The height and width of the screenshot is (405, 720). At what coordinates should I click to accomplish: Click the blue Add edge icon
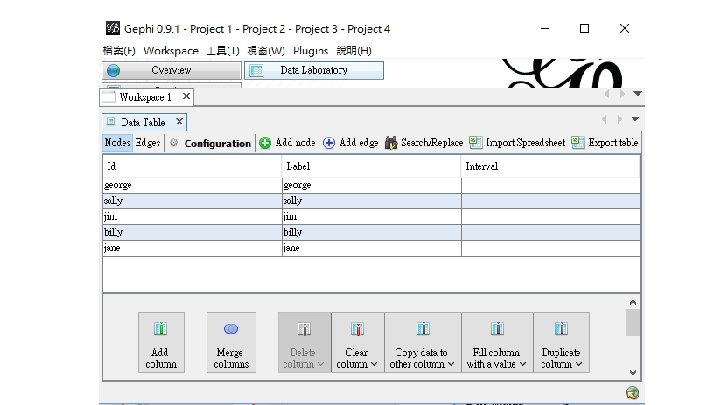[329, 143]
